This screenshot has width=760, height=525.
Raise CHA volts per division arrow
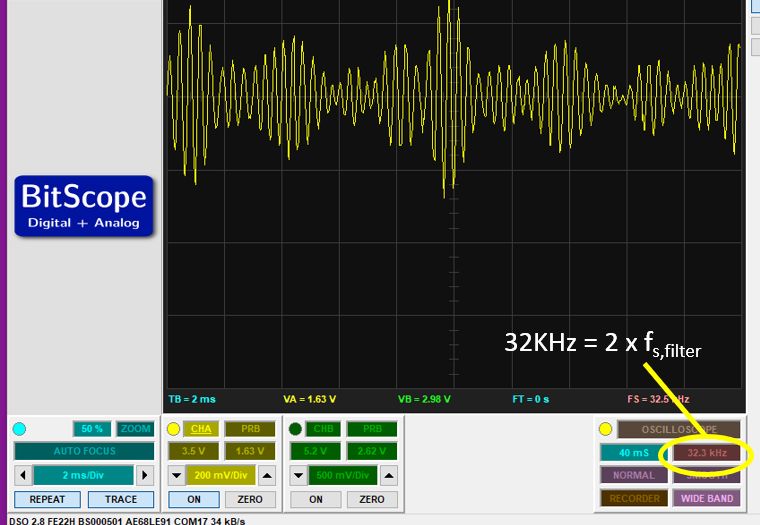(x=267, y=475)
